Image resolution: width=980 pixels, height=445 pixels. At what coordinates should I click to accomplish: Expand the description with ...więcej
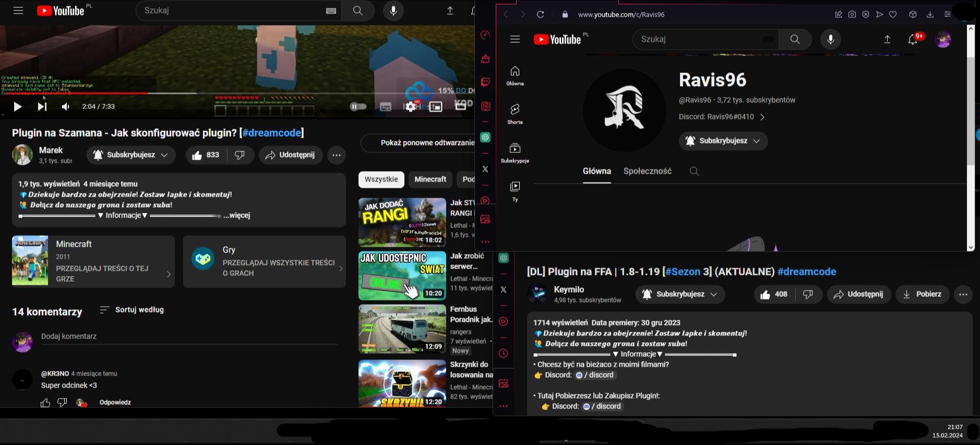point(237,215)
